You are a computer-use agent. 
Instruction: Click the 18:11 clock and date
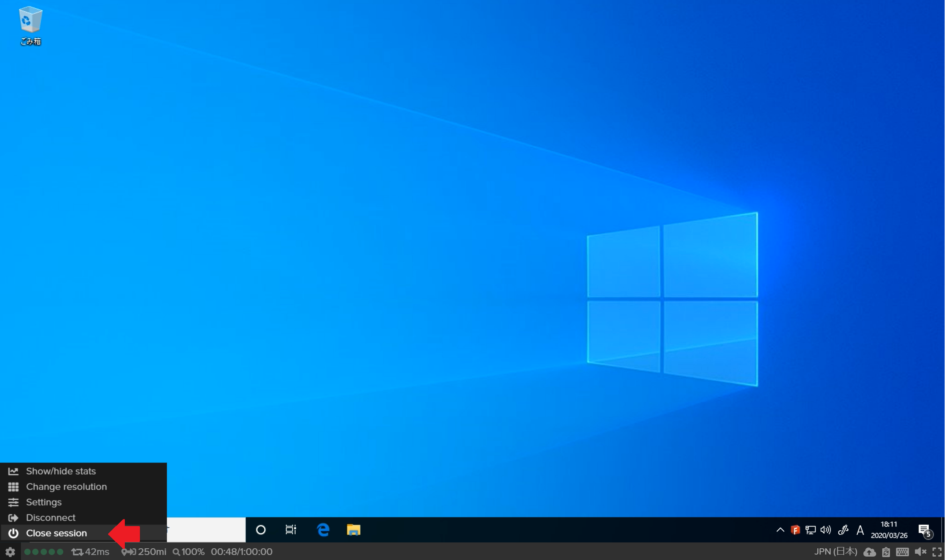(x=889, y=530)
